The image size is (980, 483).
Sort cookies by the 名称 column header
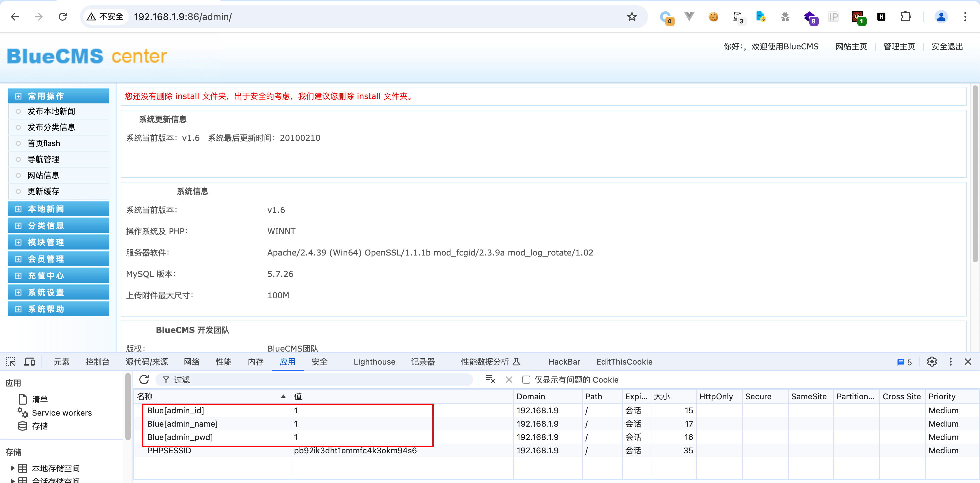(212, 396)
